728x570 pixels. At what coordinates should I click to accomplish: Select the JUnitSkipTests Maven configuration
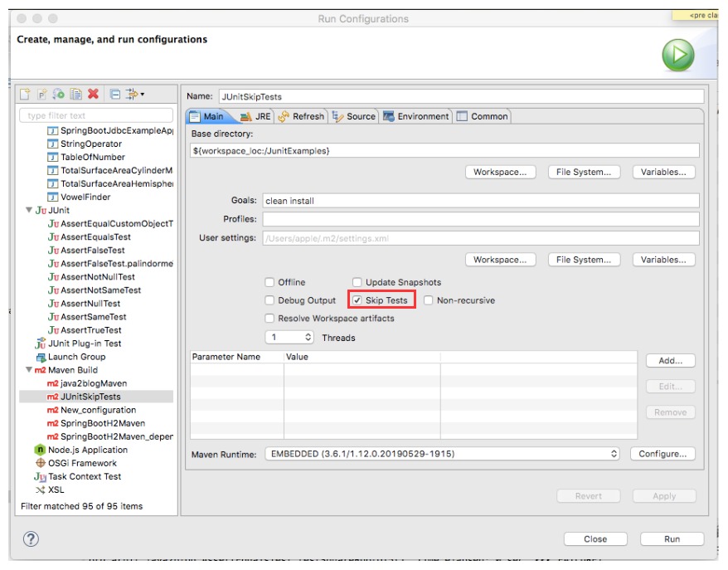[96, 397]
